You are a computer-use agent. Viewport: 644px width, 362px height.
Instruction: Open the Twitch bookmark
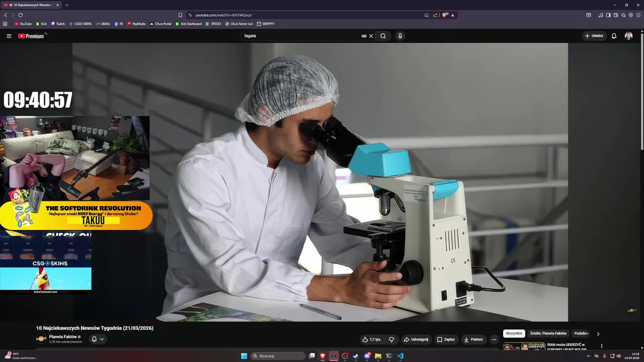tap(58, 24)
